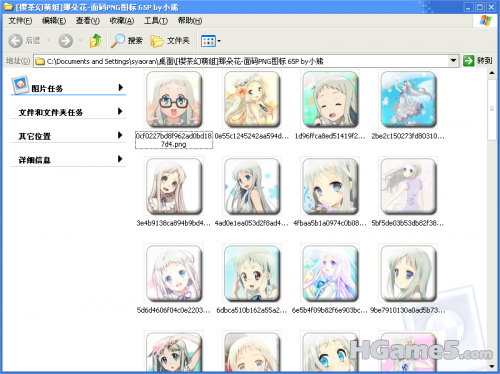Click the 图片任务 picture icon
The image size is (500, 374).
click(x=20, y=85)
